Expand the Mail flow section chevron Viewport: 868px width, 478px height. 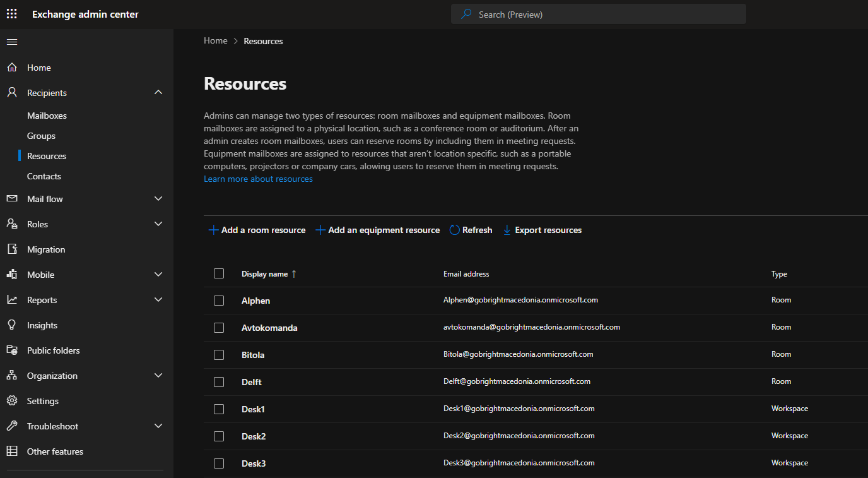click(158, 199)
